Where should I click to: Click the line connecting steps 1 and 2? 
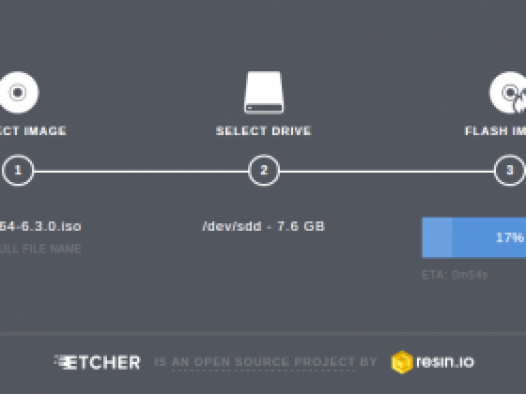[141, 172]
